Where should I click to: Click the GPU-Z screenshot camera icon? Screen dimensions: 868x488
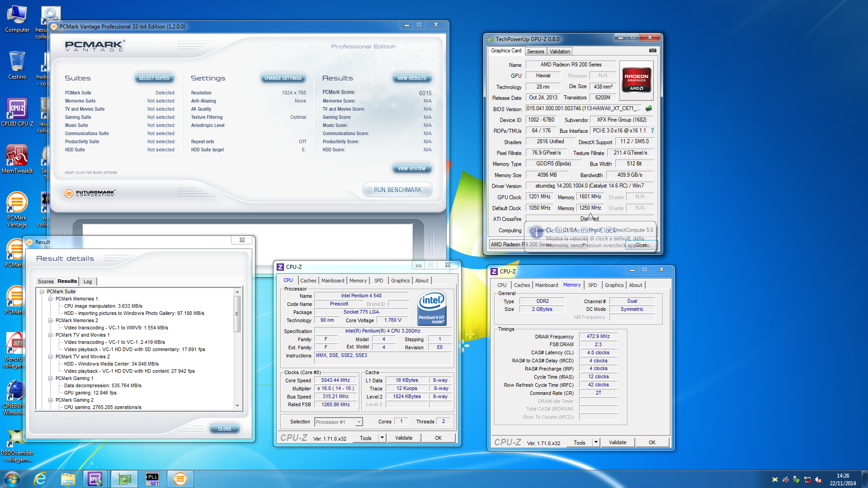click(652, 51)
